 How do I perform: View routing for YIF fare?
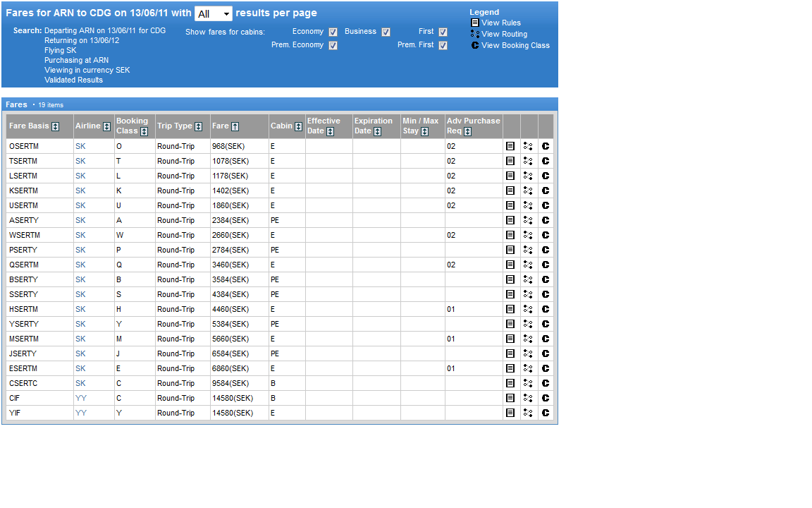coord(528,413)
